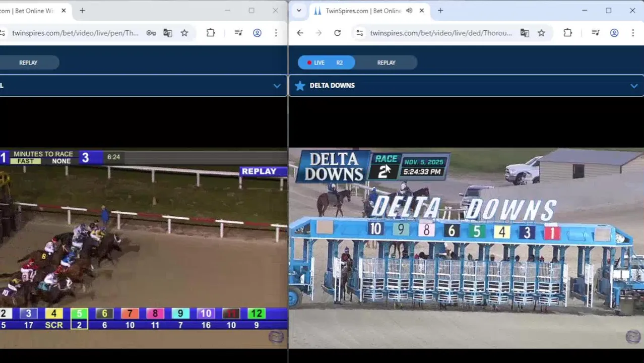Screen dimensions: 644x363
Task: Maximize the left browser window
Action: coord(251,11)
